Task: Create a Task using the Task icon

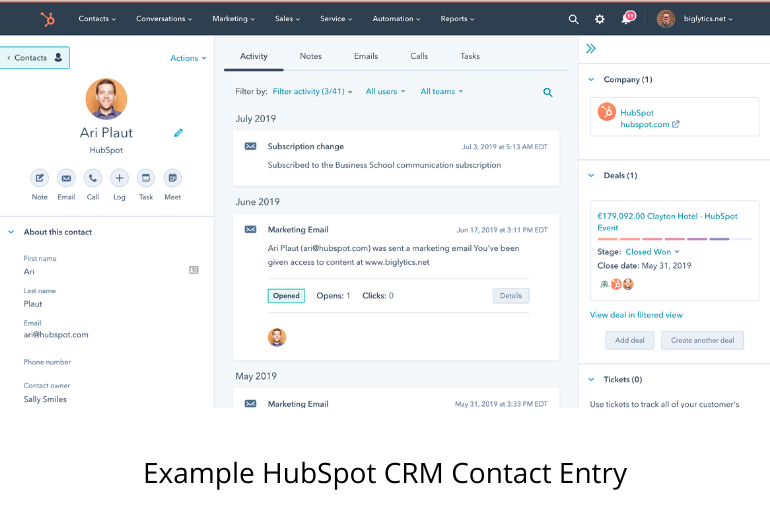Action: [146, 178]
